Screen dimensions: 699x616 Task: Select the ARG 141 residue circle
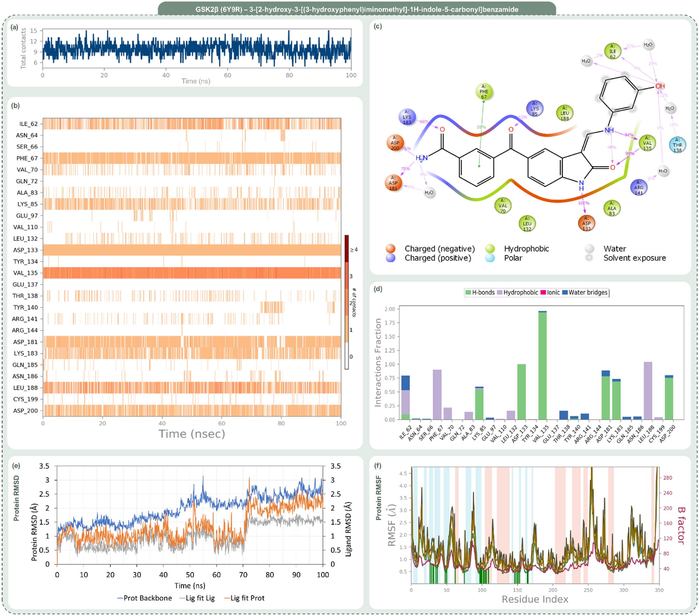pyautogui.click(x=638, y=187)
